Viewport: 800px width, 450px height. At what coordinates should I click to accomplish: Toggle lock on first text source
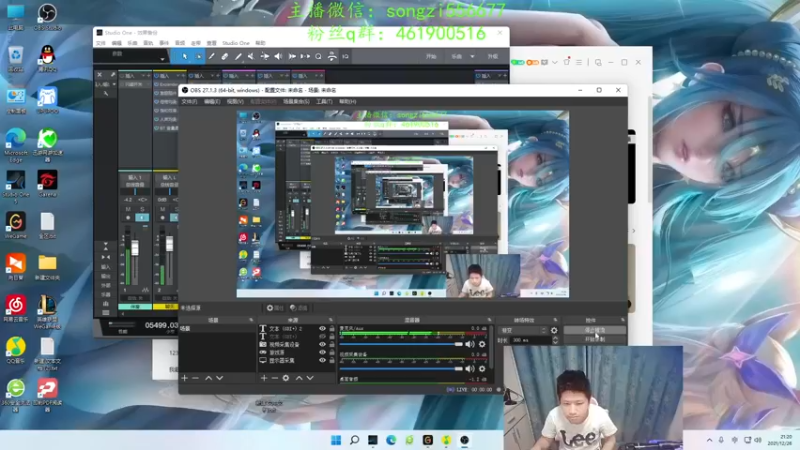click(x=332, y=329)
